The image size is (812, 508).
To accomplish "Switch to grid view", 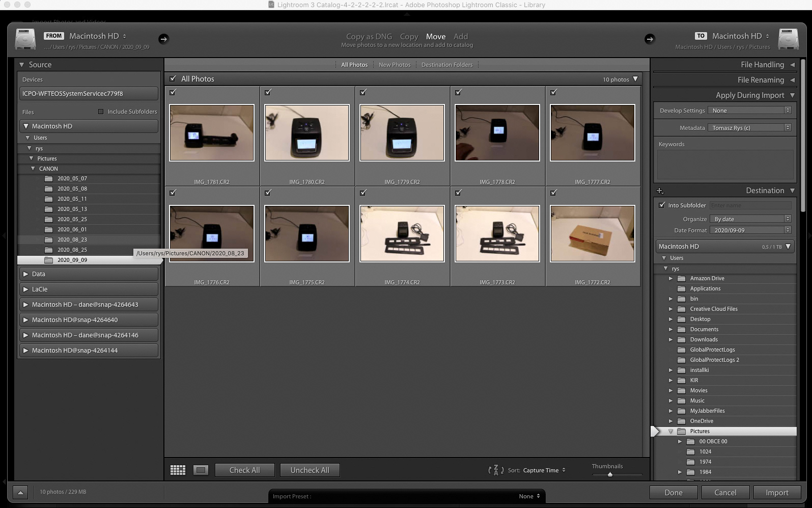I will 178,470.
